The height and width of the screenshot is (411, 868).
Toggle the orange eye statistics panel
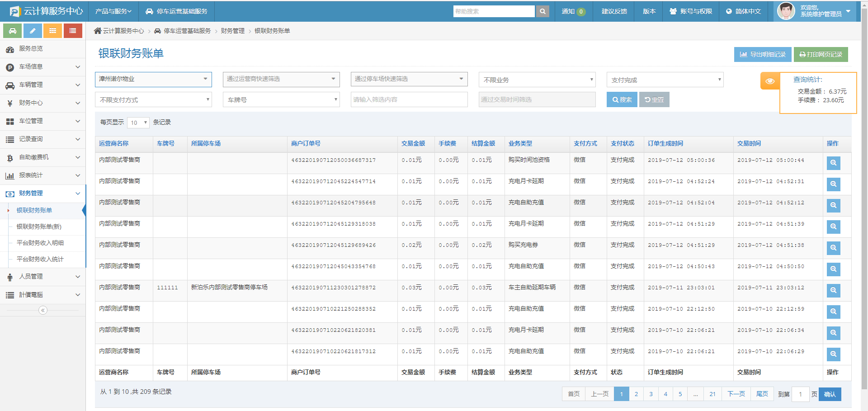(x=770, y=81)
